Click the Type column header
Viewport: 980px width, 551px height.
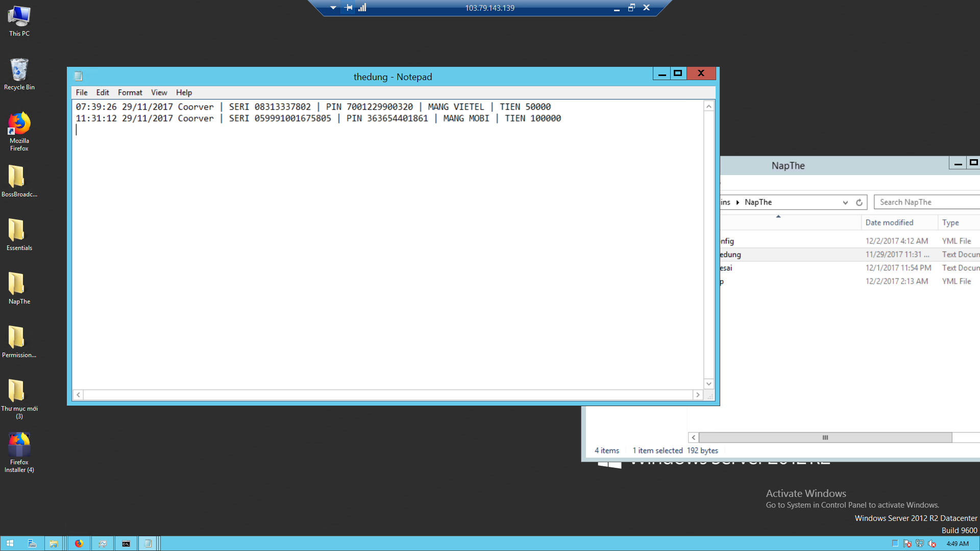(950, 222)
